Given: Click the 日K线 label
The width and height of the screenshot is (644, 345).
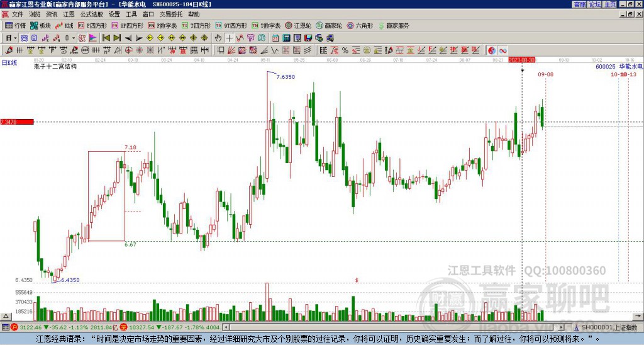Looking at the screenshot, I should 9,63.
